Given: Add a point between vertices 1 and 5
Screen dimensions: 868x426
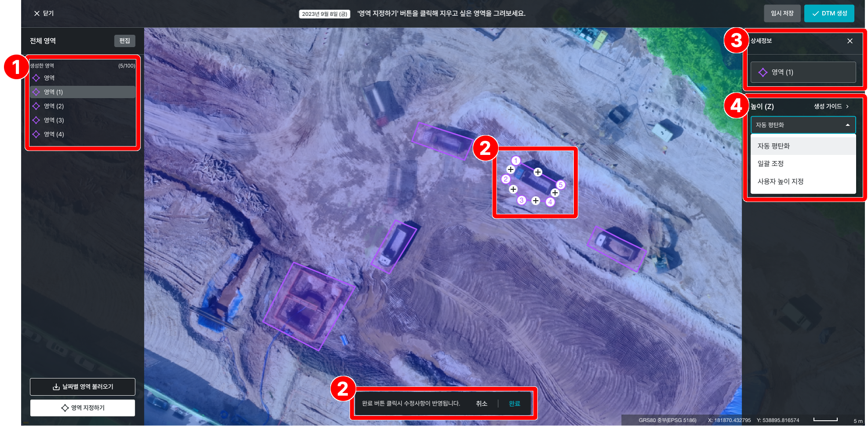Looking at the screenshot, I should tap(538, 172).
